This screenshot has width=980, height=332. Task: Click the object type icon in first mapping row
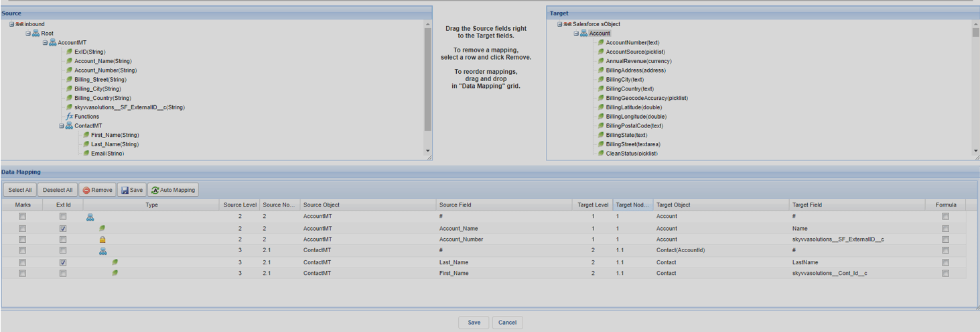[90, 217]
